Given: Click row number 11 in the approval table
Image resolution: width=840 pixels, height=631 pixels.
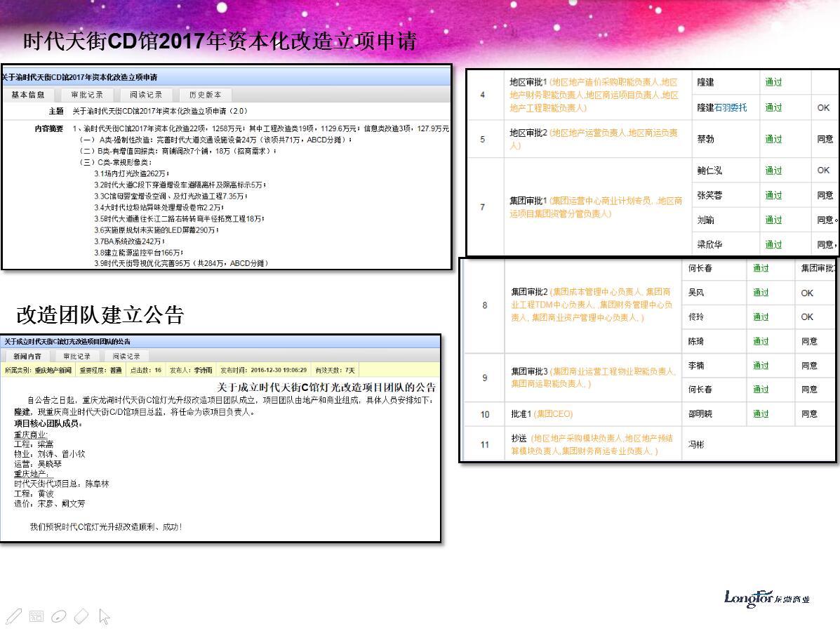Looking at the screenshot, I should click(x=485, y=444).
